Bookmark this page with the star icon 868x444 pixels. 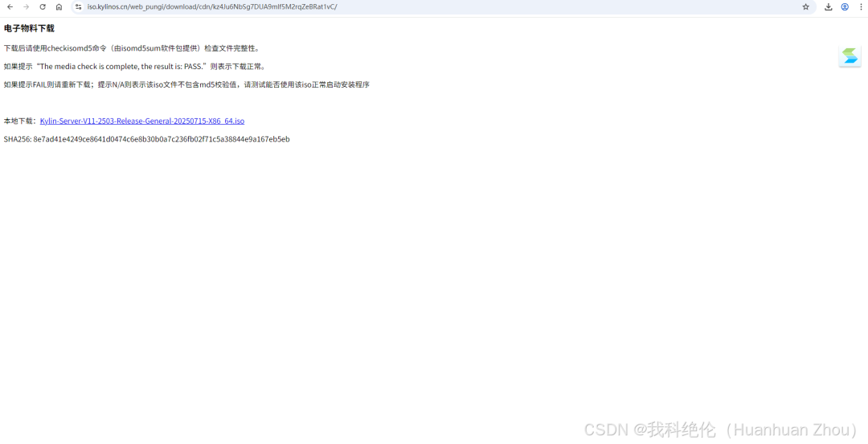[805, 6]
